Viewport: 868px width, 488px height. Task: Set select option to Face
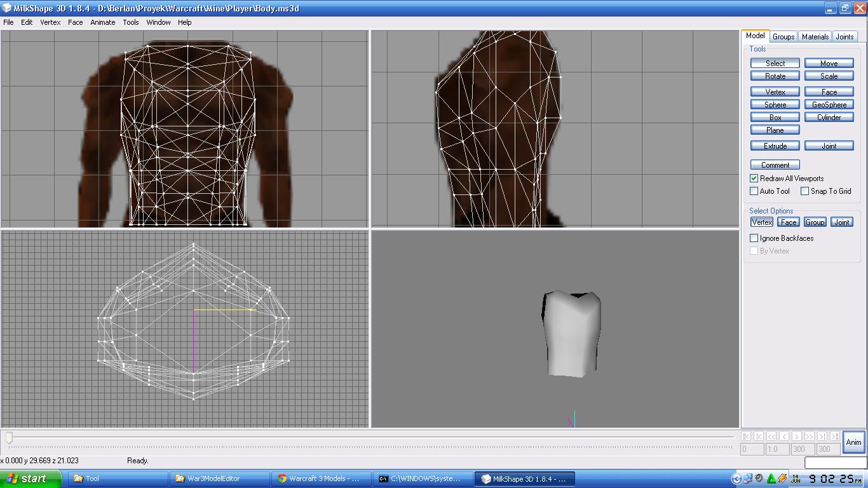click(x=789, y=222)
